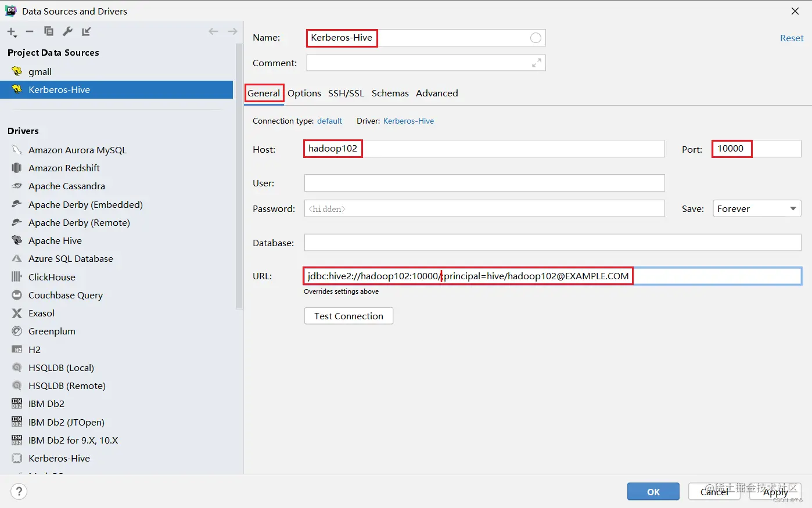Open the help question mark button
This screenshot has width=812, height=508.
click(x=19, y=492)
